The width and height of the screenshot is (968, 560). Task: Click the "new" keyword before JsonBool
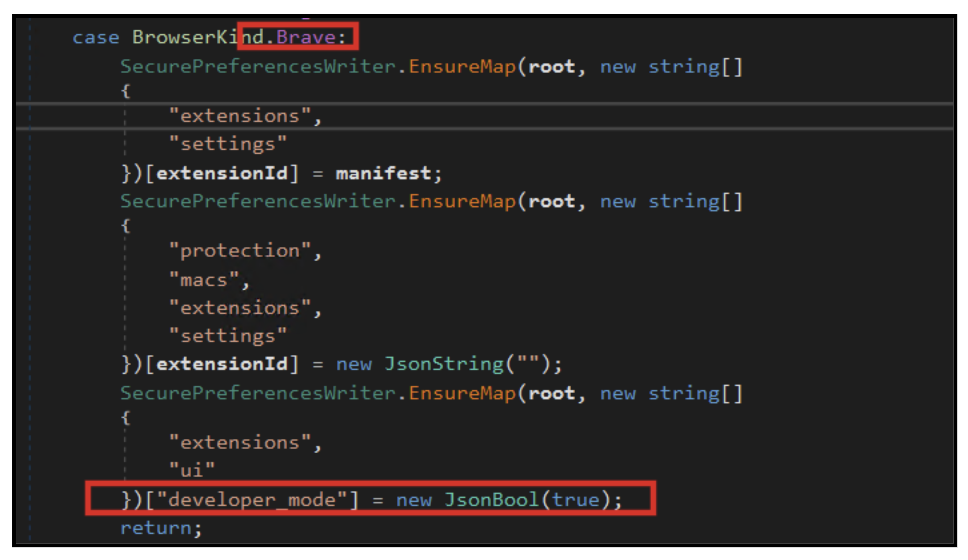coord(414,500)
